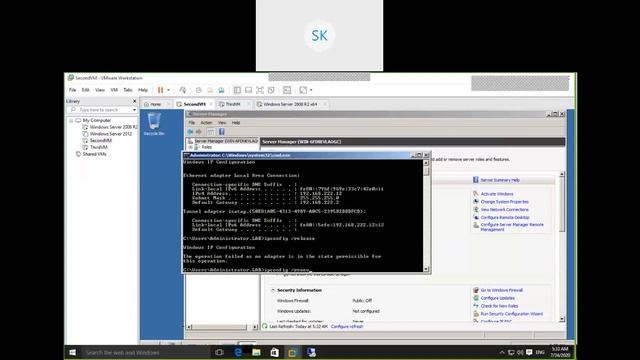Open Server Manager Help menu
640x360 pixels.
[236, 123]
